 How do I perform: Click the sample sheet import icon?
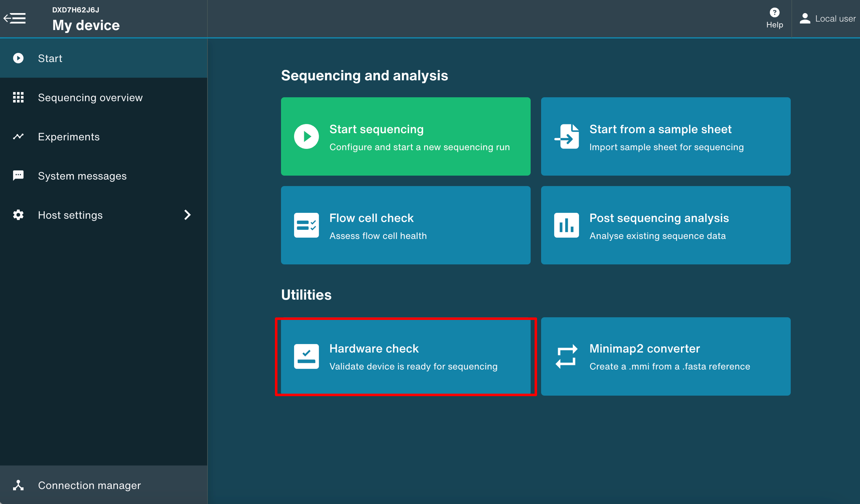566,136
